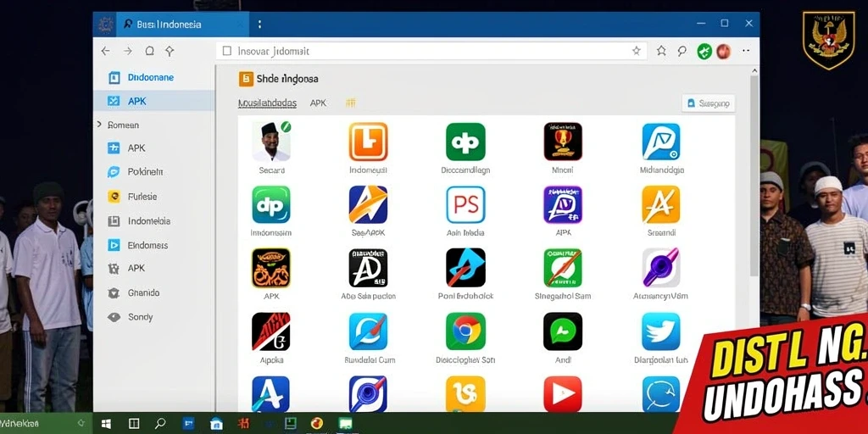Click the green circular extension icon
Screen dimensions: 868x434
point(704,52)
